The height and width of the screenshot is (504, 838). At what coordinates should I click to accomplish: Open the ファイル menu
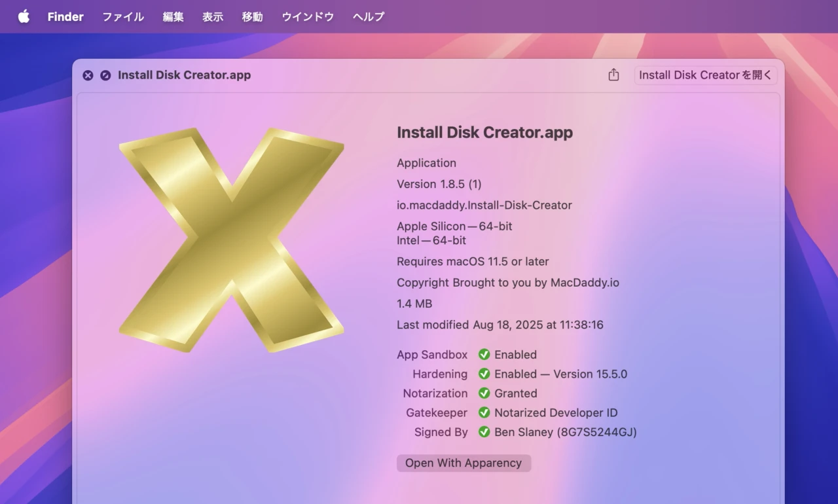coord(122,16)
